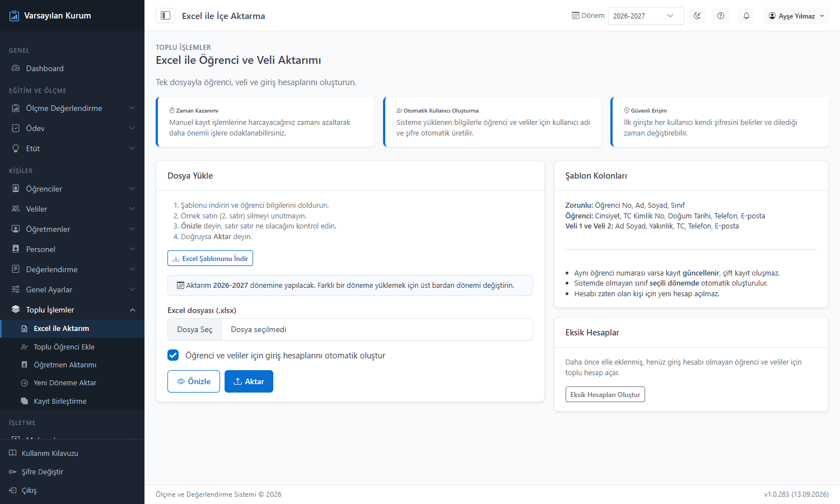Click the Kullanım Kılavuzu book icon

13,453
